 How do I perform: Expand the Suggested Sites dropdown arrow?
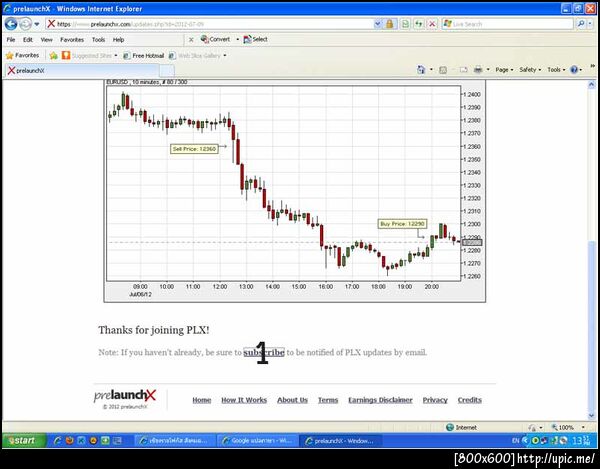click(x=116, y=55)
